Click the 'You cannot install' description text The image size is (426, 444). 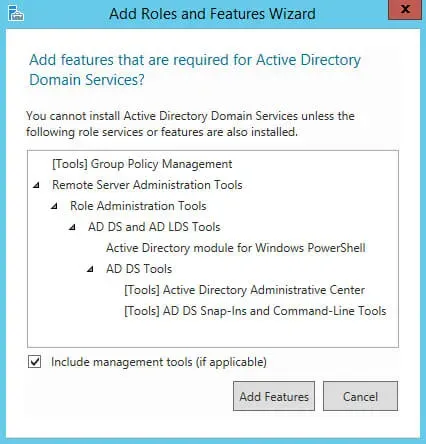coord(190,124)
